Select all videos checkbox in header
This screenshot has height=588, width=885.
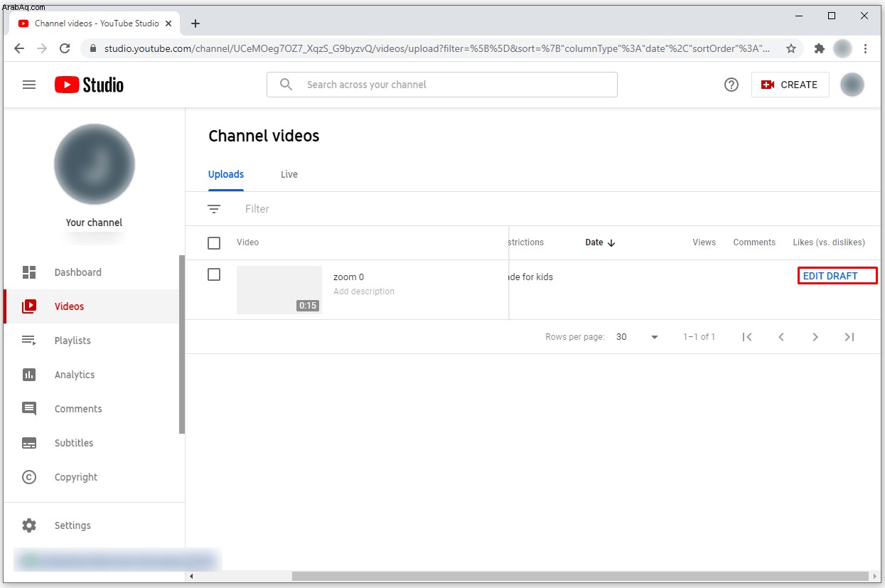click(x=214, y=243)
